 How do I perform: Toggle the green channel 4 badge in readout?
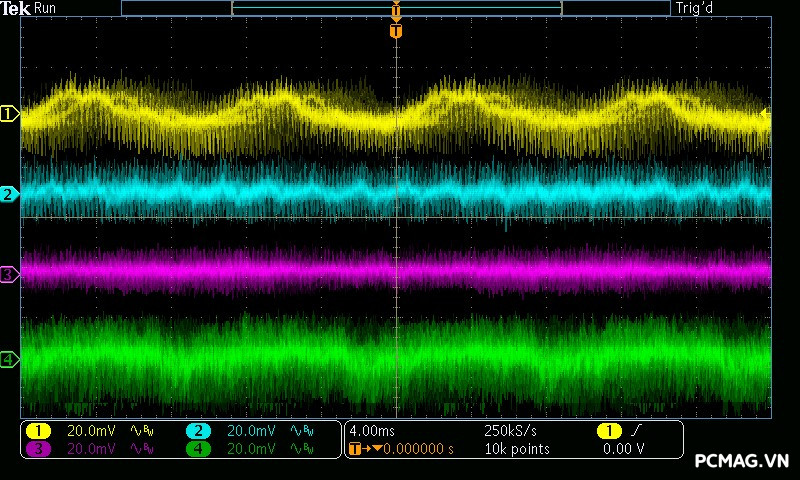coord(198,450)
